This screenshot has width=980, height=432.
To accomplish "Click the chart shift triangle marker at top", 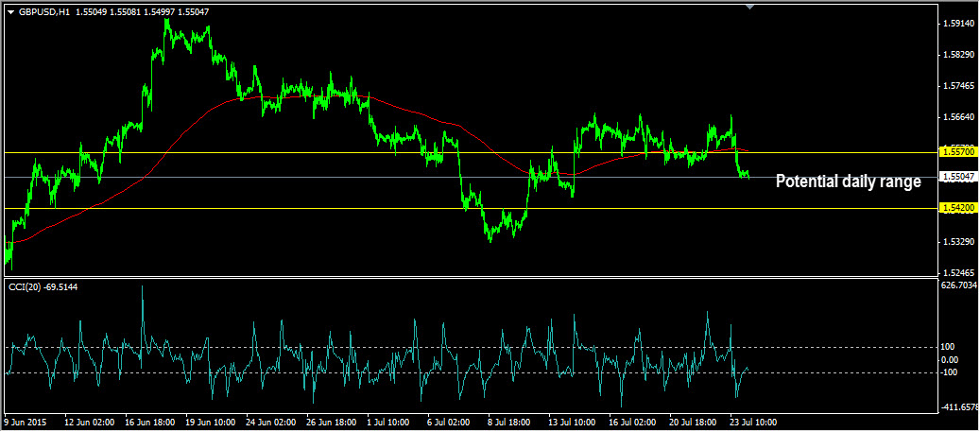I will click(750, 7).
